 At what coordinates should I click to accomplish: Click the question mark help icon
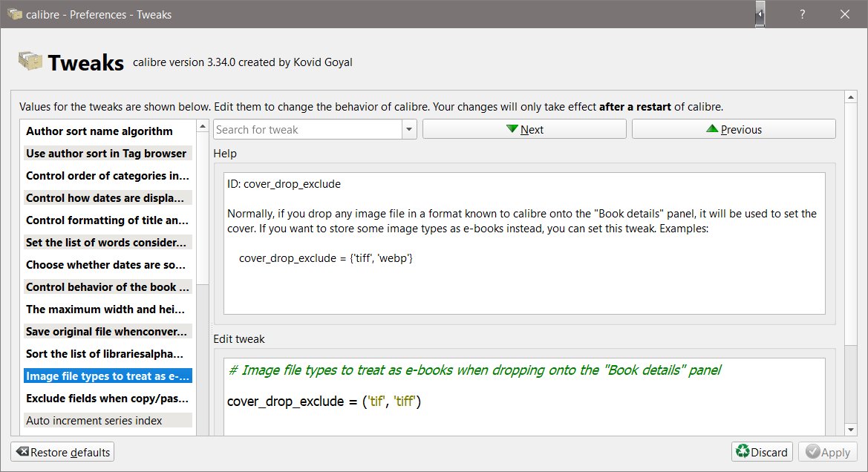[803, 14]
